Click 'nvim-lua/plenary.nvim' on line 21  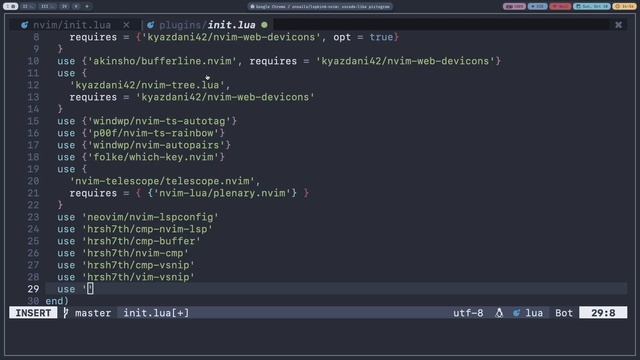[x=222, y=193]
